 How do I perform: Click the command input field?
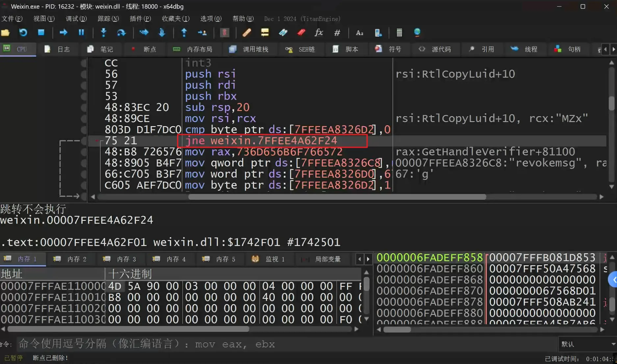(x=287, y=344)
